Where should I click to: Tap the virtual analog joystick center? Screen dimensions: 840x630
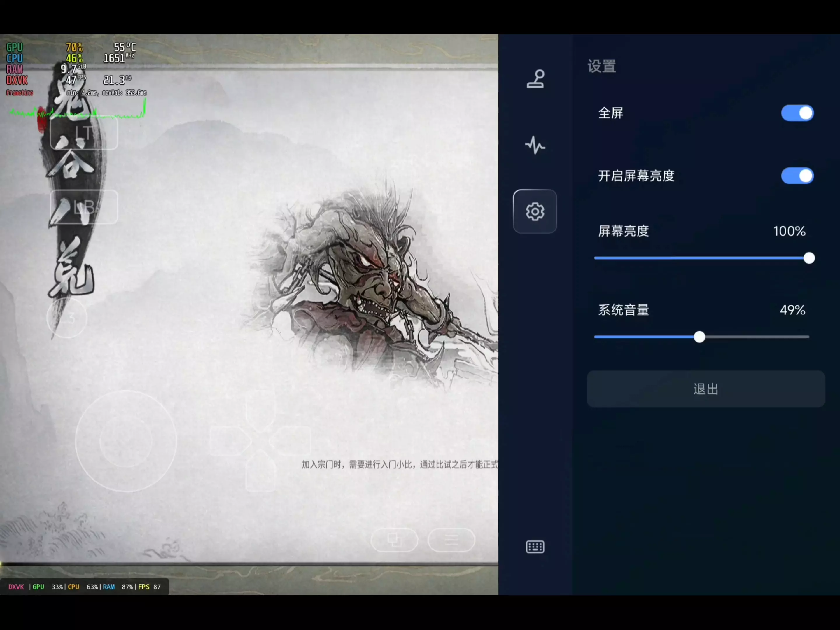(126, 441)
